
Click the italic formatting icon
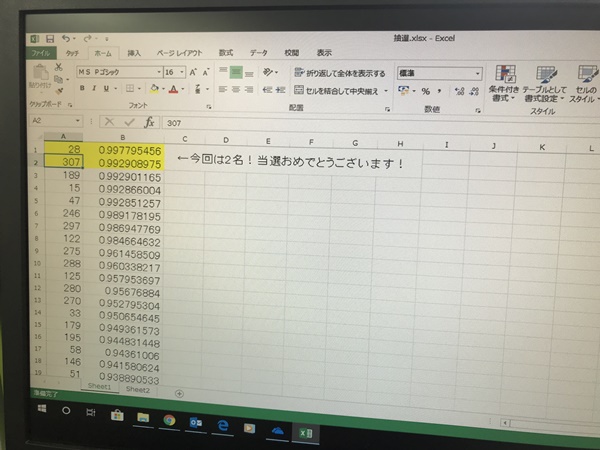pyautogui.click(x=93, y=88)
